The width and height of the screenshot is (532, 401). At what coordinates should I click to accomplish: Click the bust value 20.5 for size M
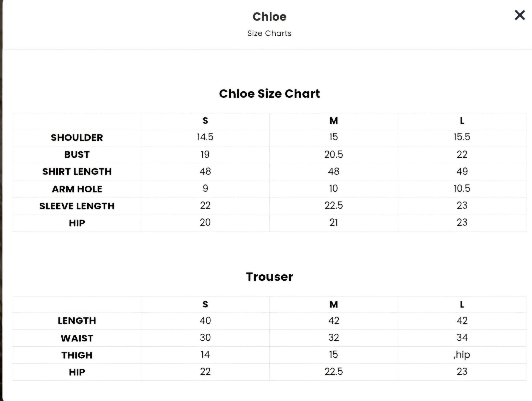[334, 154]
